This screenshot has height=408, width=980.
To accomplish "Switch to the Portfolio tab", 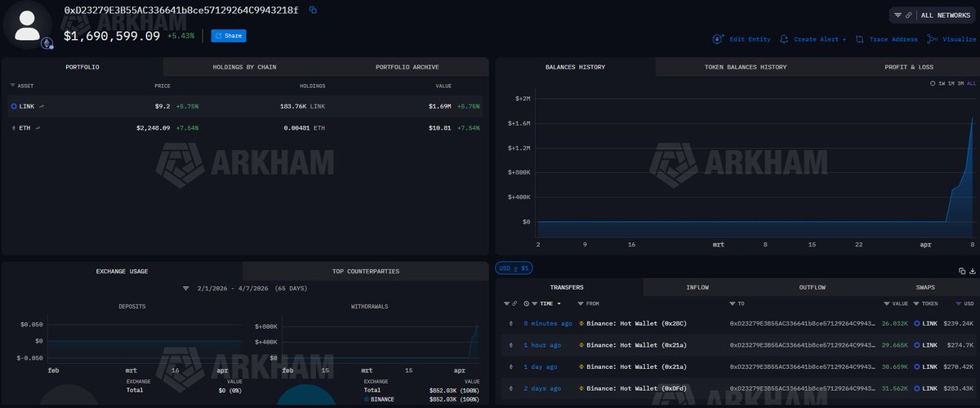I will point(82,67).
